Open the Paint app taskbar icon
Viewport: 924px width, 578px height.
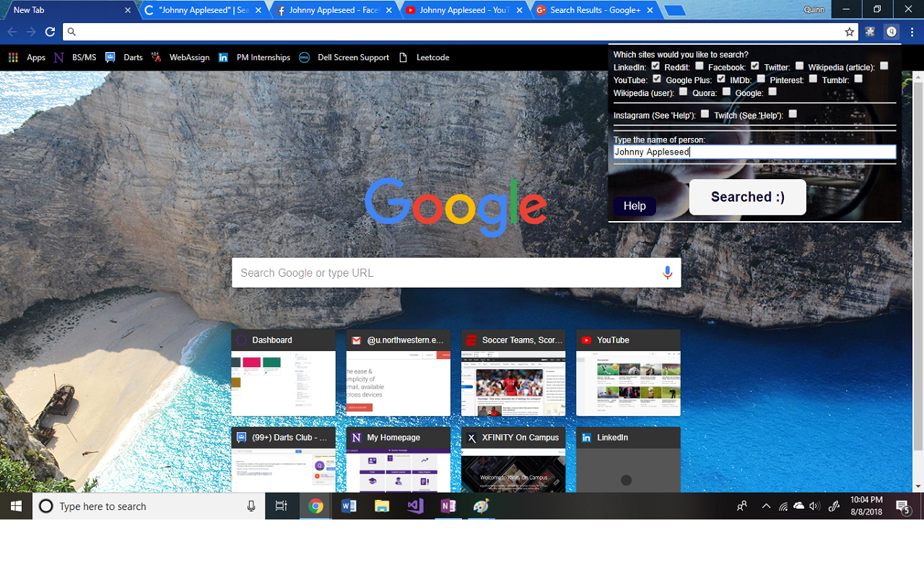[x=481, y=506]
